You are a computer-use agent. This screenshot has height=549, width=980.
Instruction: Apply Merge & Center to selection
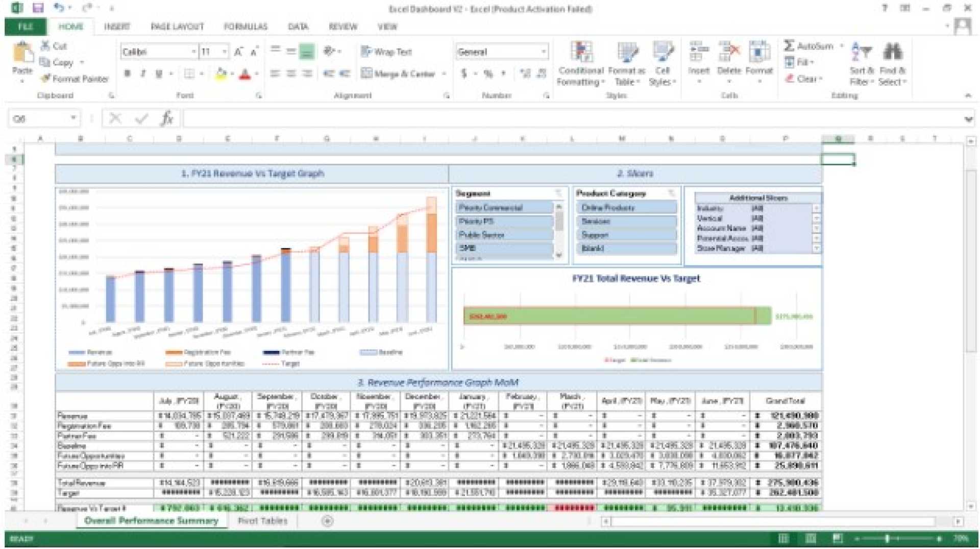[401, 73]
